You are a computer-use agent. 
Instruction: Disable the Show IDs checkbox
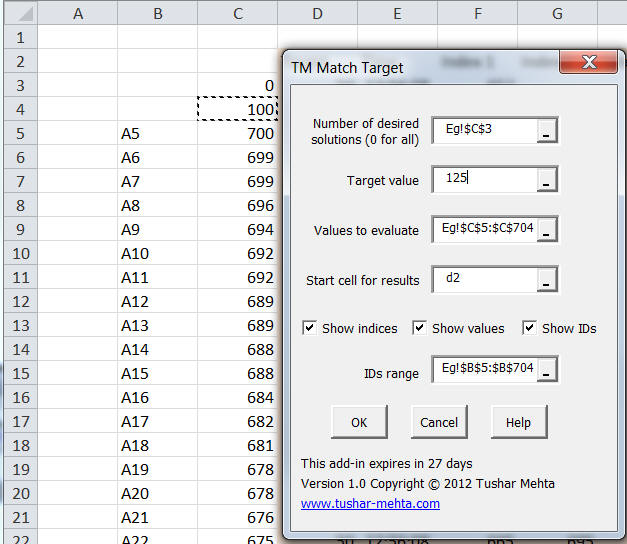pos(530,328)
